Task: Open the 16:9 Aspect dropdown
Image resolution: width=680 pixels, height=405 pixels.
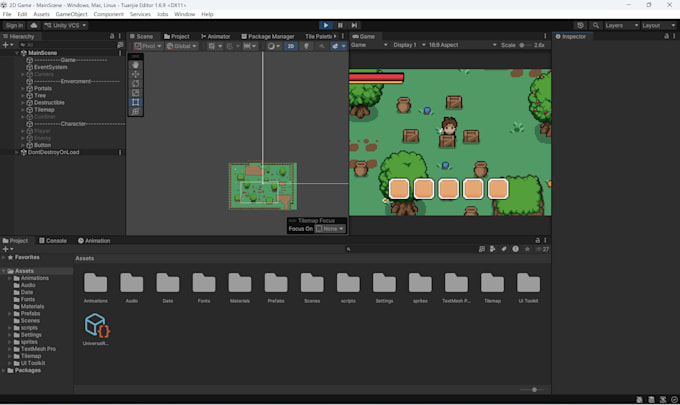Action: pyautogui.click(x=462, y=45)
